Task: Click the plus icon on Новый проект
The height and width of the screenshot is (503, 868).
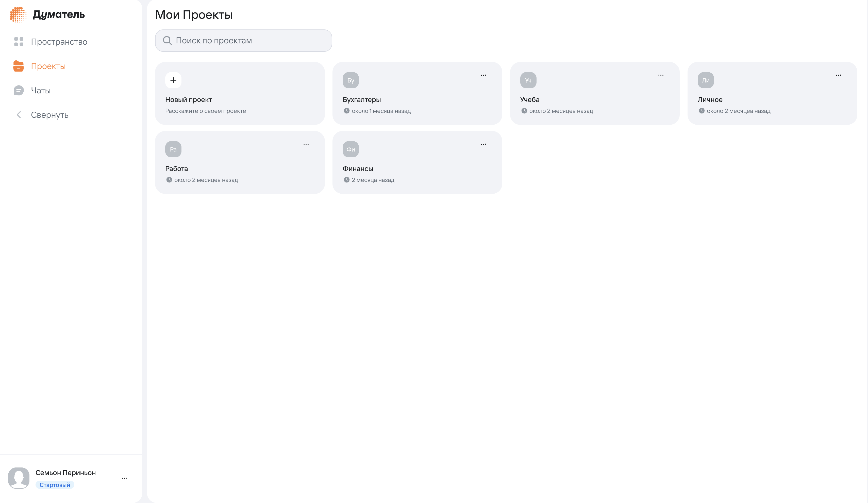Action: (173, 80)
